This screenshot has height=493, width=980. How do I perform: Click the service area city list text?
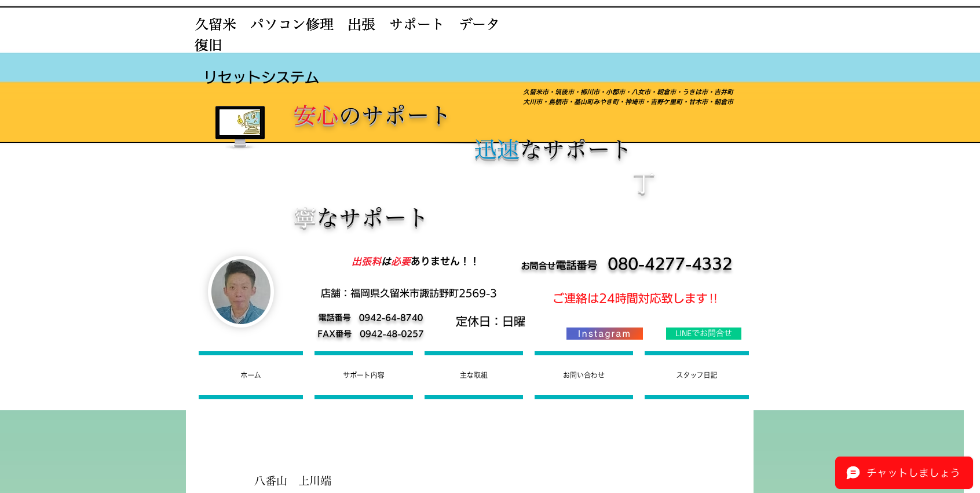(x=628, y=97)
